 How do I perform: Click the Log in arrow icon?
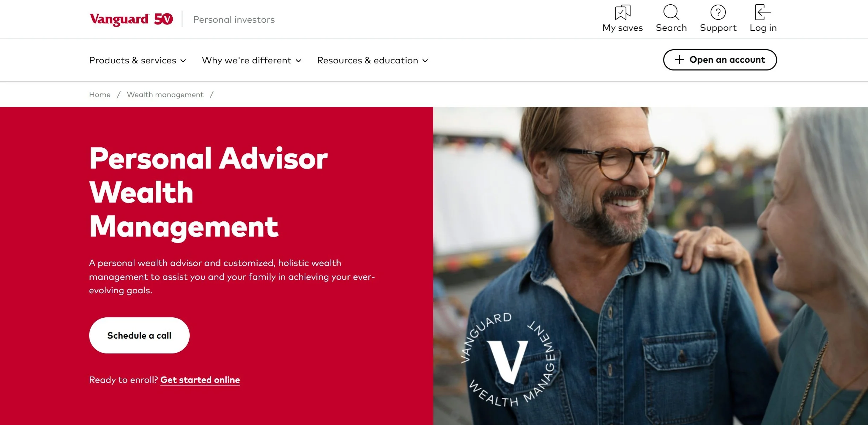coord(763,12)
